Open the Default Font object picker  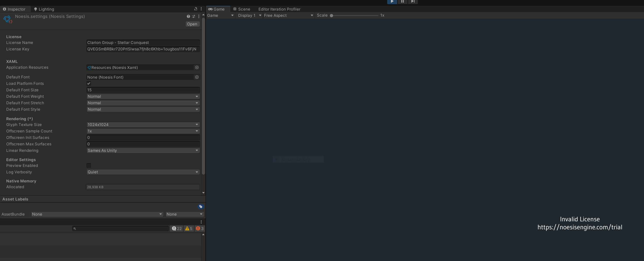197,77
